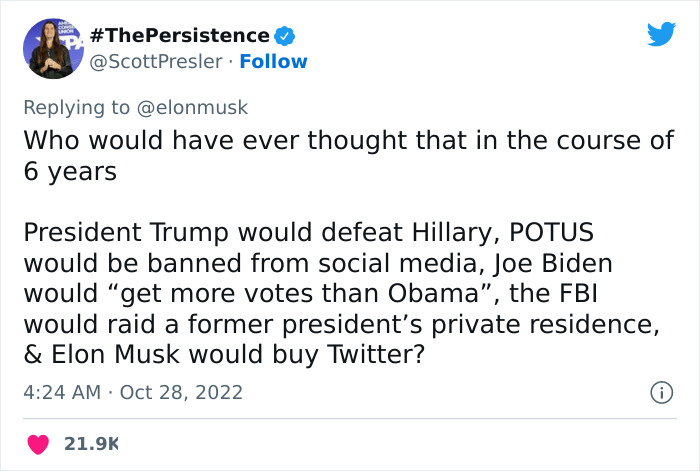Visit the @ScottPresler handle link

coord(153,62)
